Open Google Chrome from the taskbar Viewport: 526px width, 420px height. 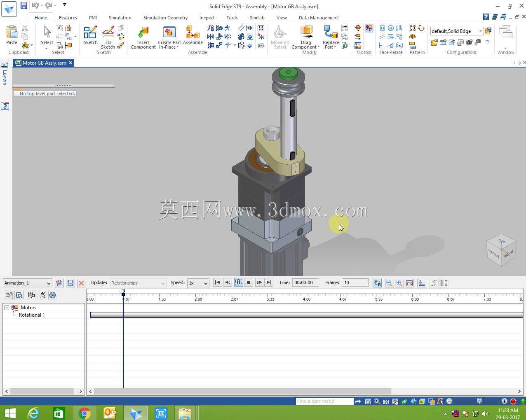84,413
